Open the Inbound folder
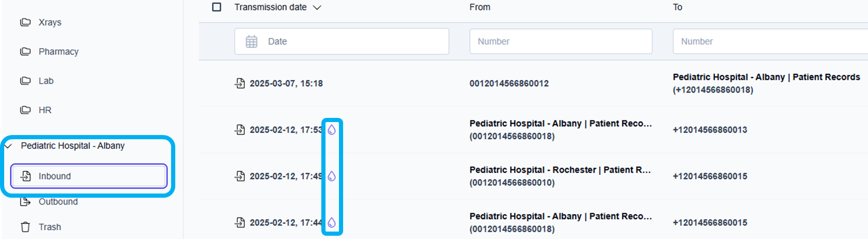This screenshot has height=239, width=868. tap(55, 176)
